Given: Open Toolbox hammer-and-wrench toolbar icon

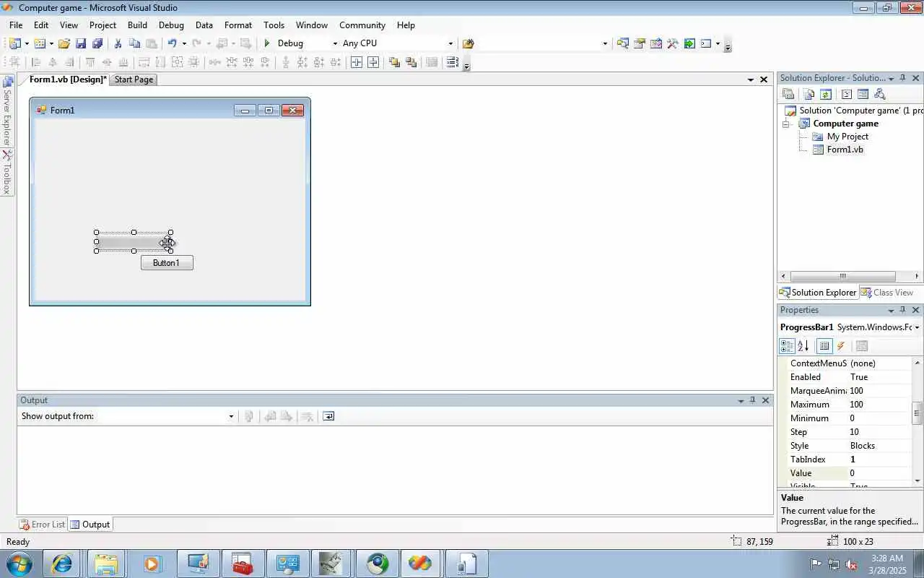Looking at the screenshot, I should coord(673,43).
